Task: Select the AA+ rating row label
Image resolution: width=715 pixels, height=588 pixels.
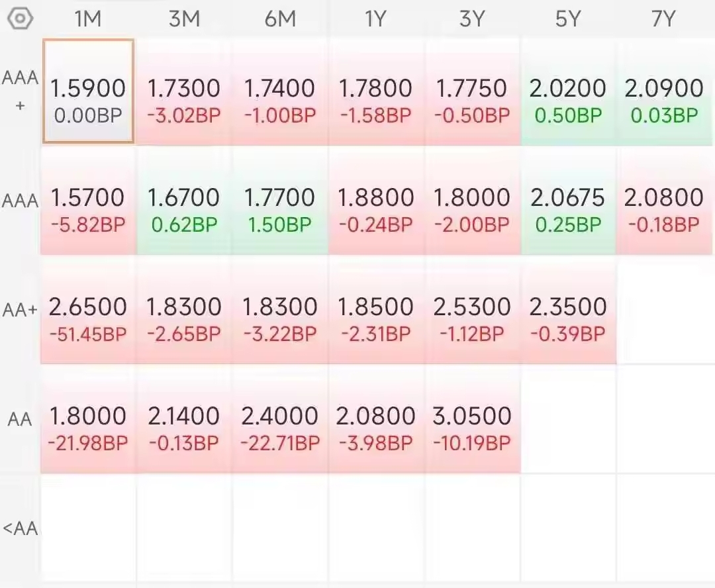Action: tap(20, 310)
